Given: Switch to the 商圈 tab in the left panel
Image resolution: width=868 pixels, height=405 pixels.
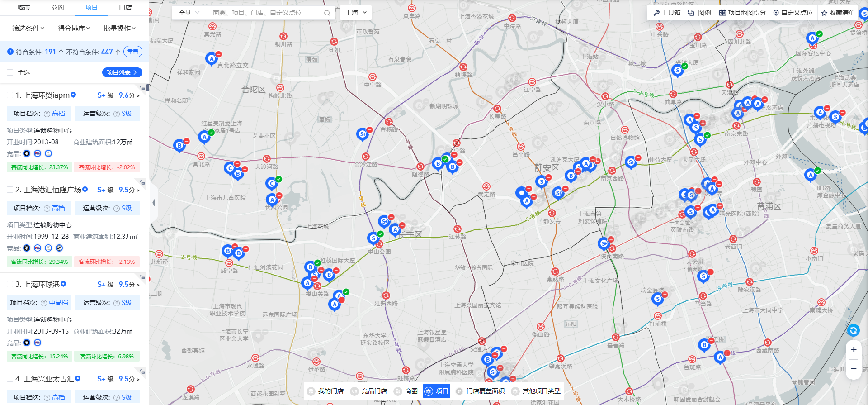Looking at the screenshot, I should point(57,7).
